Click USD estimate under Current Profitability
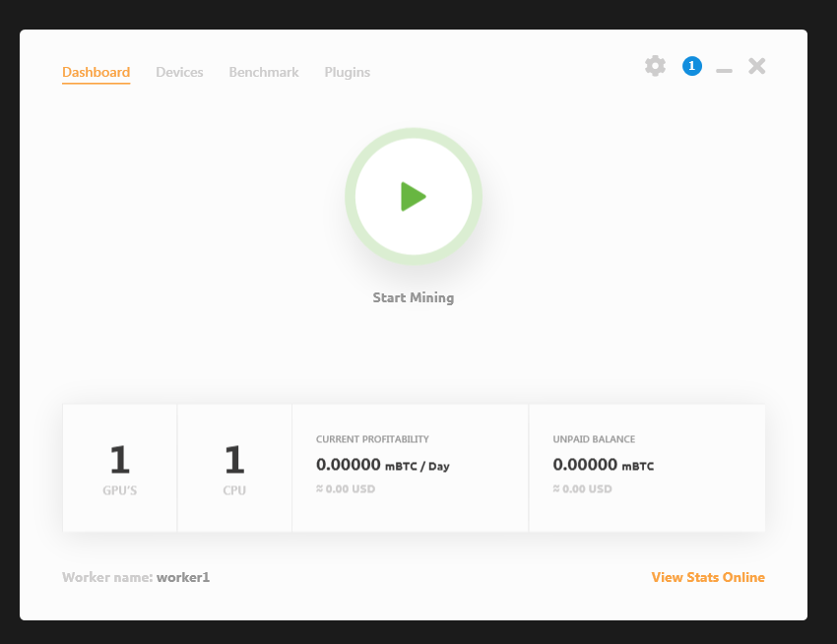This screenshot has width=837, height=644. pyautogui.click(x=346, y=488)
